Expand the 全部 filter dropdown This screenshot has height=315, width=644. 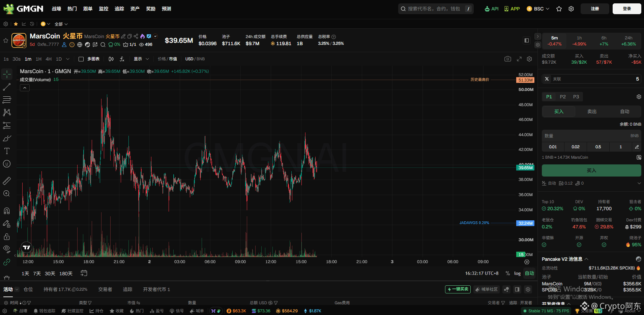click(x=61, y=24)
